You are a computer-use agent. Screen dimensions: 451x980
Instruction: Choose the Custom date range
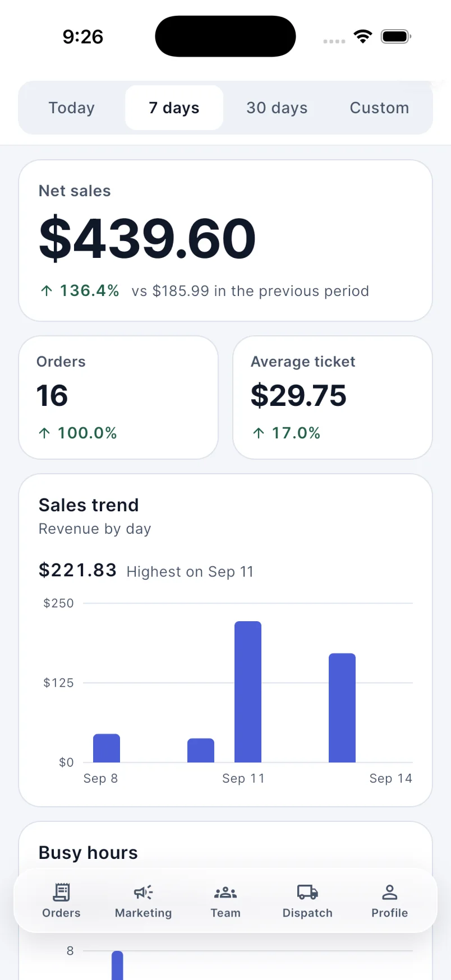point(380,108)
